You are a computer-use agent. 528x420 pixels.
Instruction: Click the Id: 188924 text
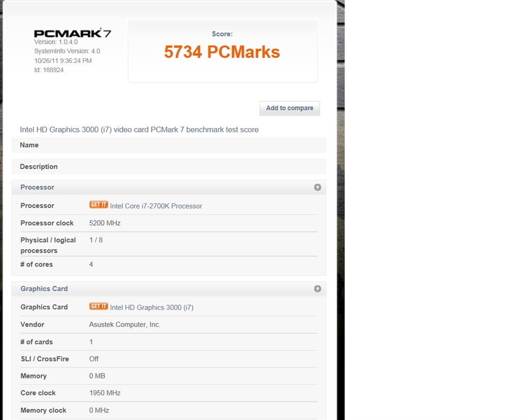pos(49,70)
